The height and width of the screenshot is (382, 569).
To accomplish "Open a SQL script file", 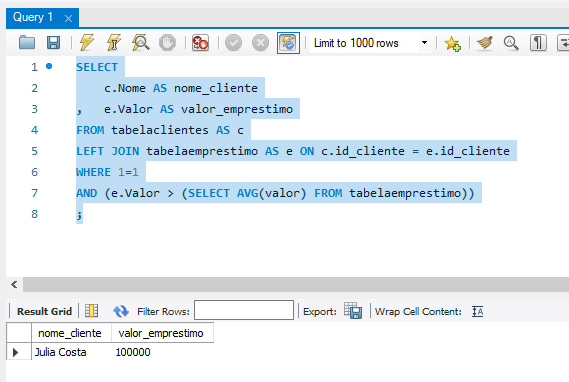I will coord(27,43).
